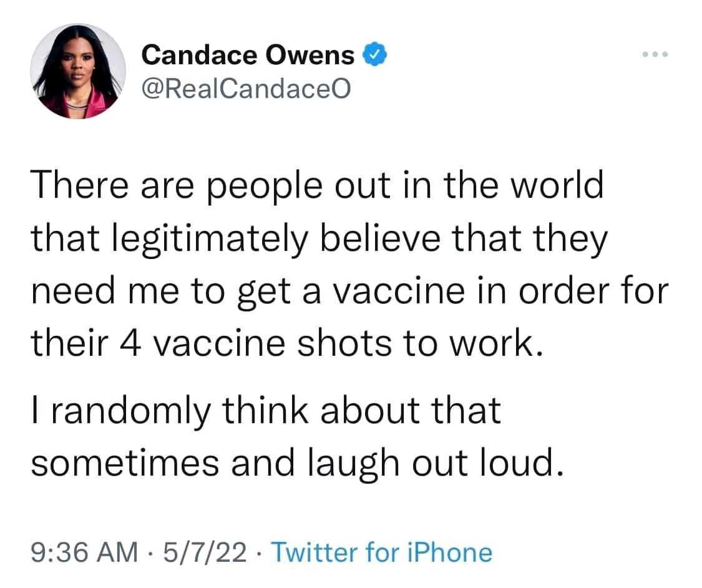The image size is (702, 588).
Task: Click the line 'sometimes and laugh out loud.'
Action: point(296,463)
